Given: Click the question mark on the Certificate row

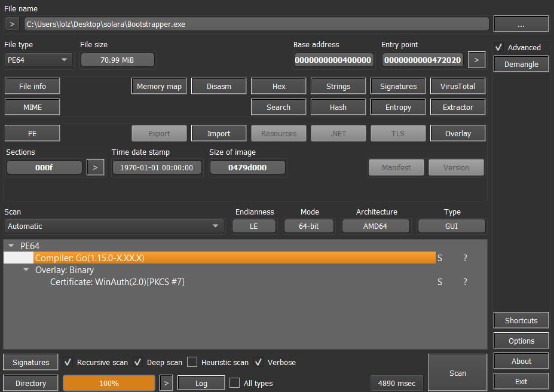Looking at the screenshot, I should [x=466, y=282].
